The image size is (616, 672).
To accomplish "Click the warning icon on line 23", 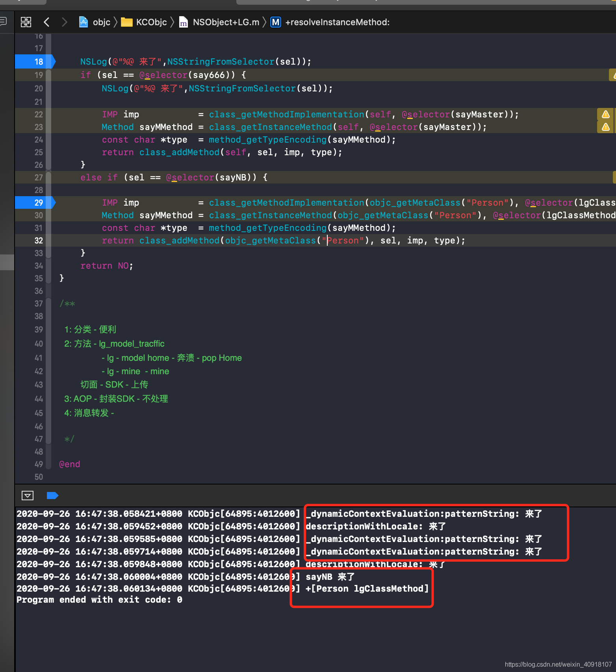I will [x=606, y=127].
